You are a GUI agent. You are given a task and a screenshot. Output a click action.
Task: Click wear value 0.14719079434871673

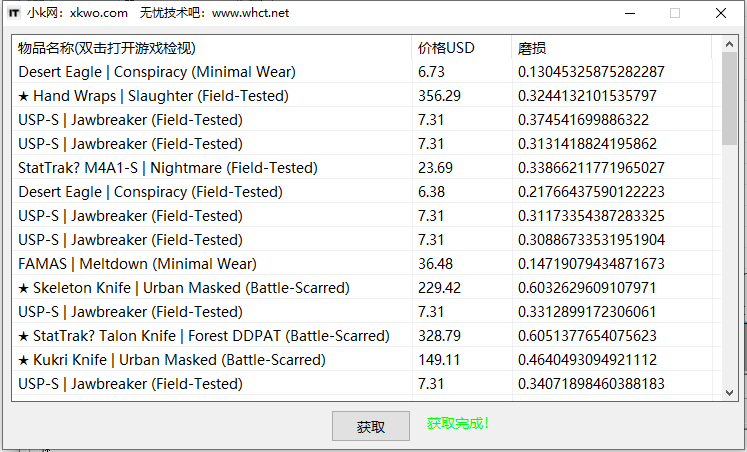point(591,263)
